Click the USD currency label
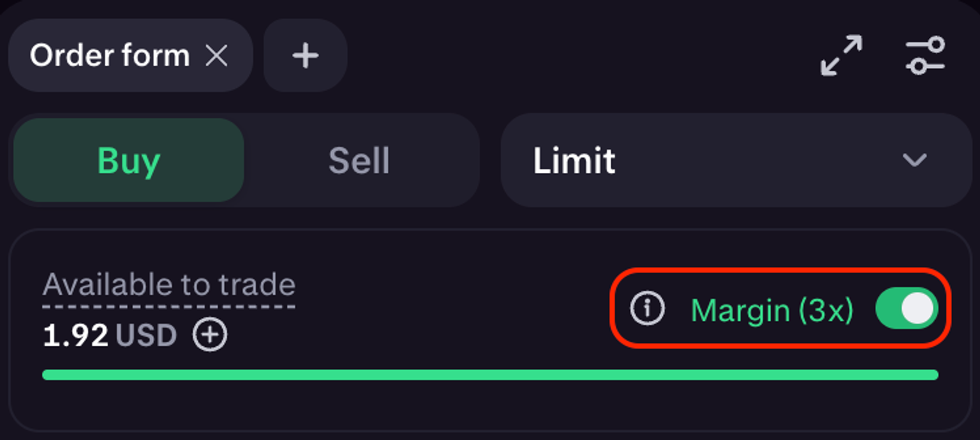 pyautogui.click(x=146, y=335)
